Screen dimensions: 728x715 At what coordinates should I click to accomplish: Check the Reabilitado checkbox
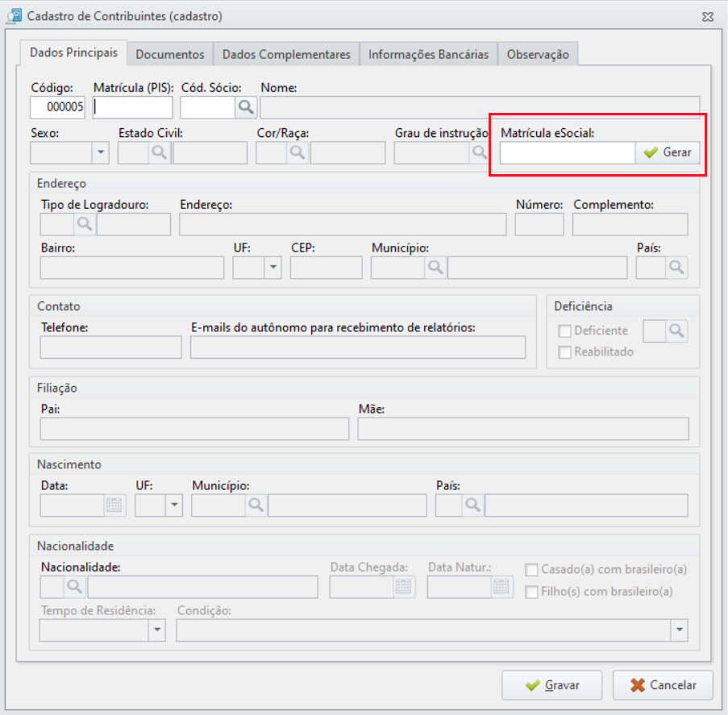point(564,352)
